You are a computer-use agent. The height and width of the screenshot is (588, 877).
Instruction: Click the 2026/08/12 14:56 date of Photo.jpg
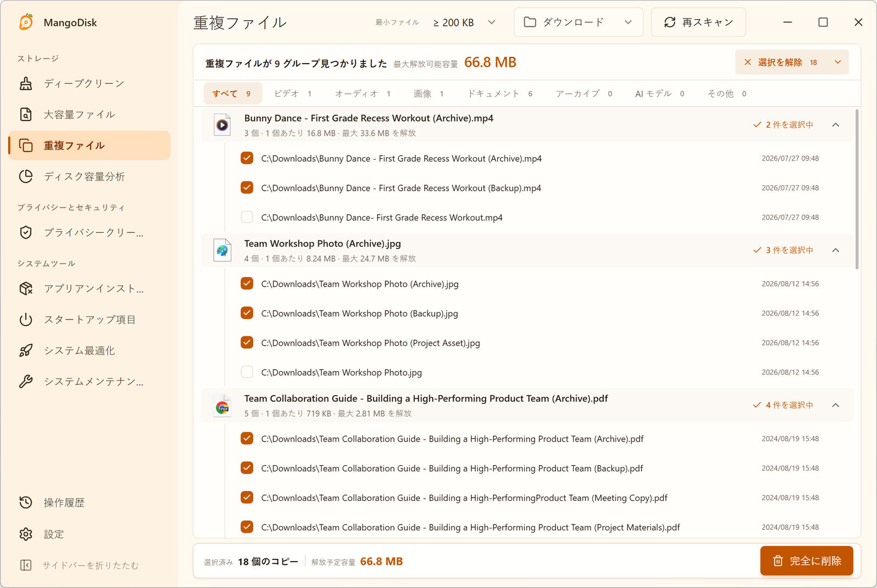click(x=790, y=372)
